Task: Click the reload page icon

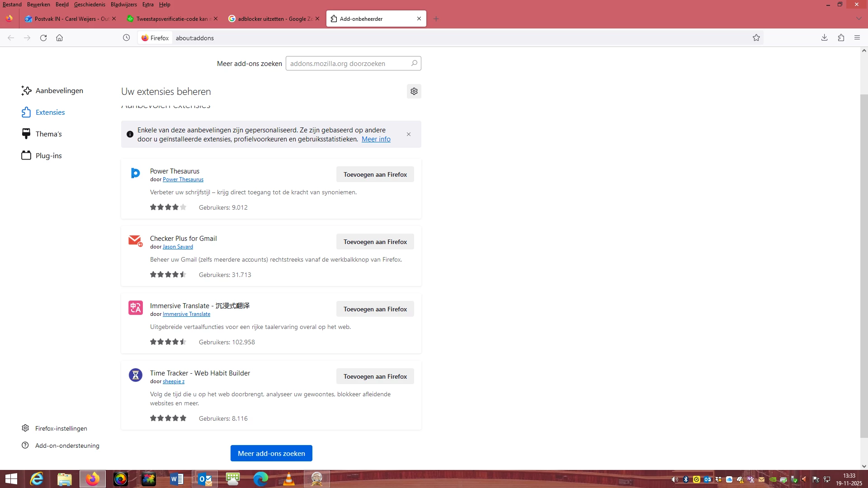Action: (43, 38)
